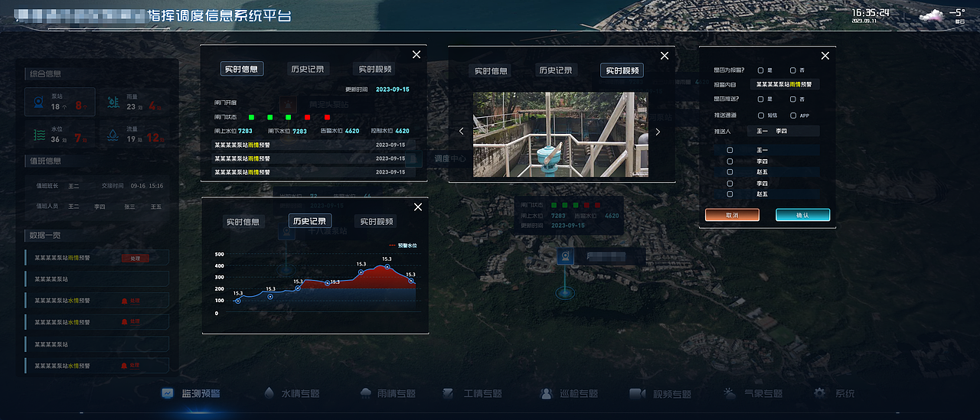Image resolution: width=980 pixels, height=420 pixels.
Task: Open 实时视频 tab in video popup
Action: pyautogui.click(x=622, y=70)
